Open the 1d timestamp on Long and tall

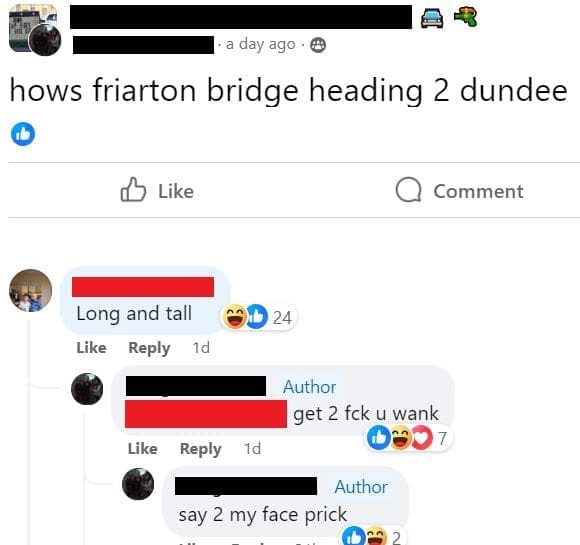[x=201, y=348]
